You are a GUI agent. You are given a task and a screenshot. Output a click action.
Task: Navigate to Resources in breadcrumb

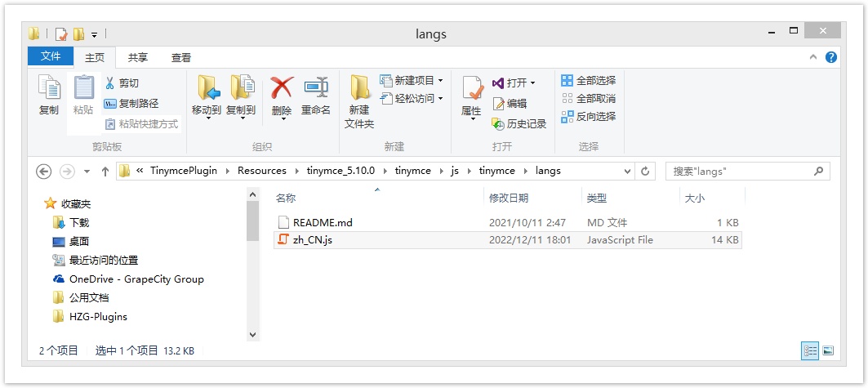click(x=262, y=171)
